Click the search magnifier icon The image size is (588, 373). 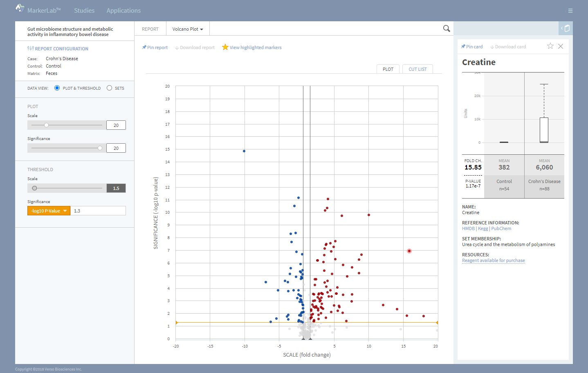(x=446, y=29)
